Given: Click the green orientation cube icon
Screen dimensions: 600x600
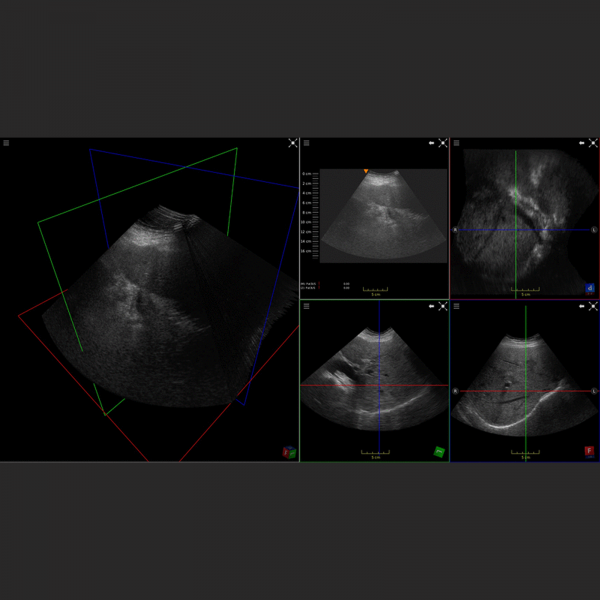Looking at the screenshot, I should [439, 452].
